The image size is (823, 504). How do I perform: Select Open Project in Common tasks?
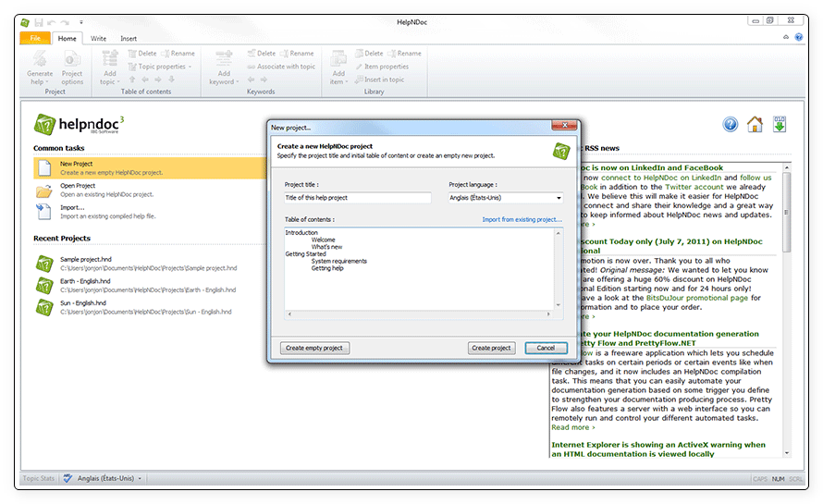(150, 191)
